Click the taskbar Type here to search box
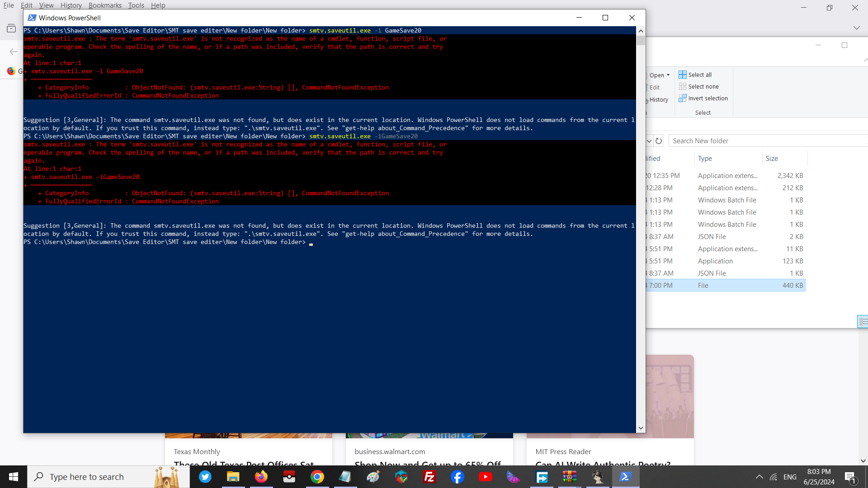868x488 pixels. pyautogui.click(x=108, y=477)
